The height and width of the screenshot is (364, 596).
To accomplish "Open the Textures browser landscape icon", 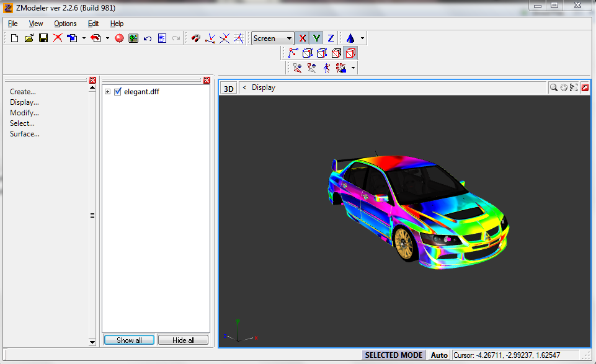I will [x=133, y=38].
